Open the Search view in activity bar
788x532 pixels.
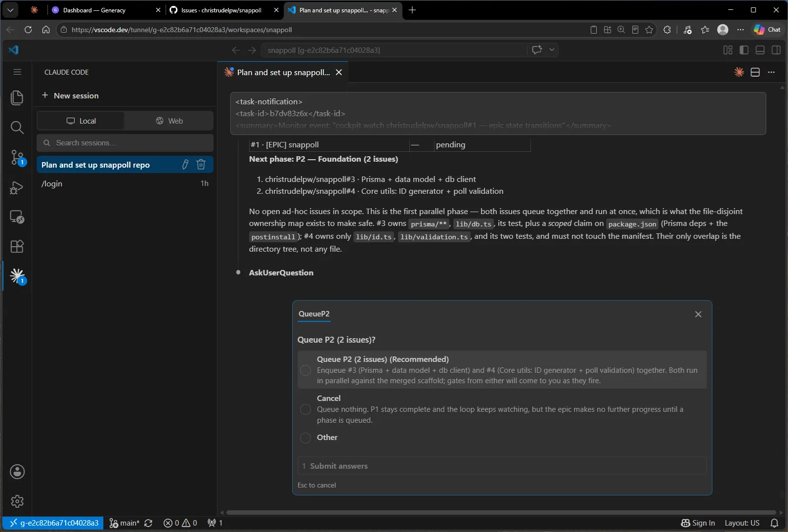17,128
